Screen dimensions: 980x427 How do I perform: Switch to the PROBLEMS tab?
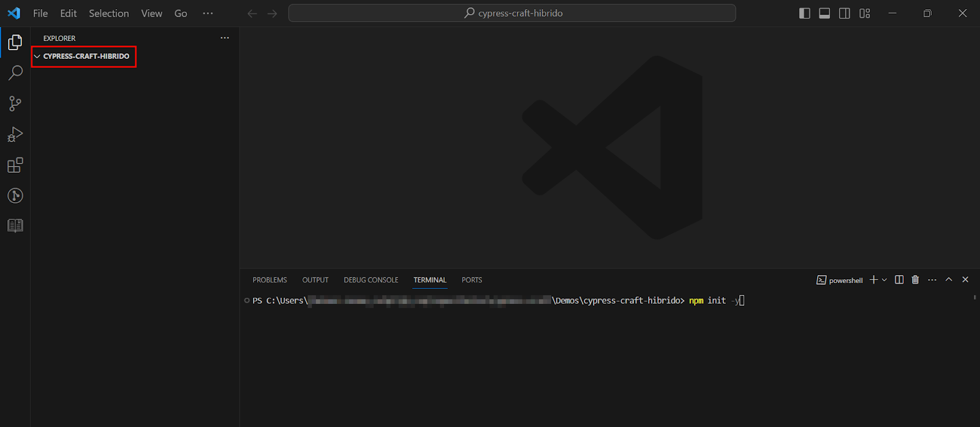[x=269, y=280]
